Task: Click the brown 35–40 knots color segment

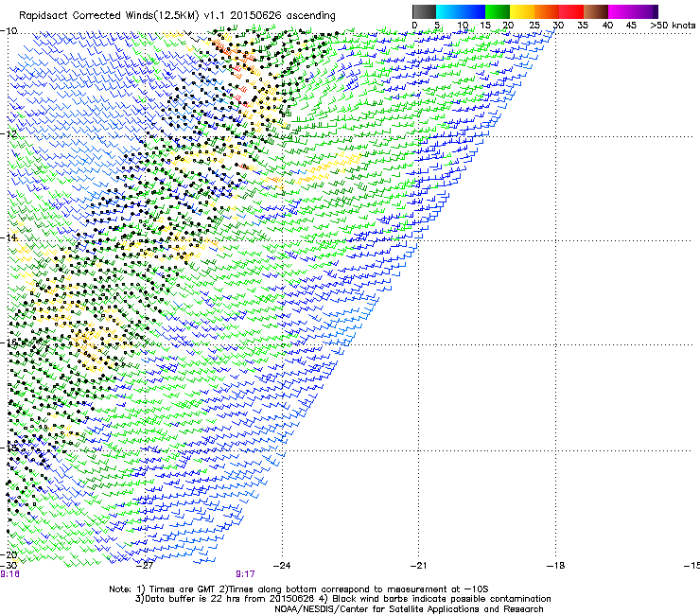Action: tap(596, 11)
